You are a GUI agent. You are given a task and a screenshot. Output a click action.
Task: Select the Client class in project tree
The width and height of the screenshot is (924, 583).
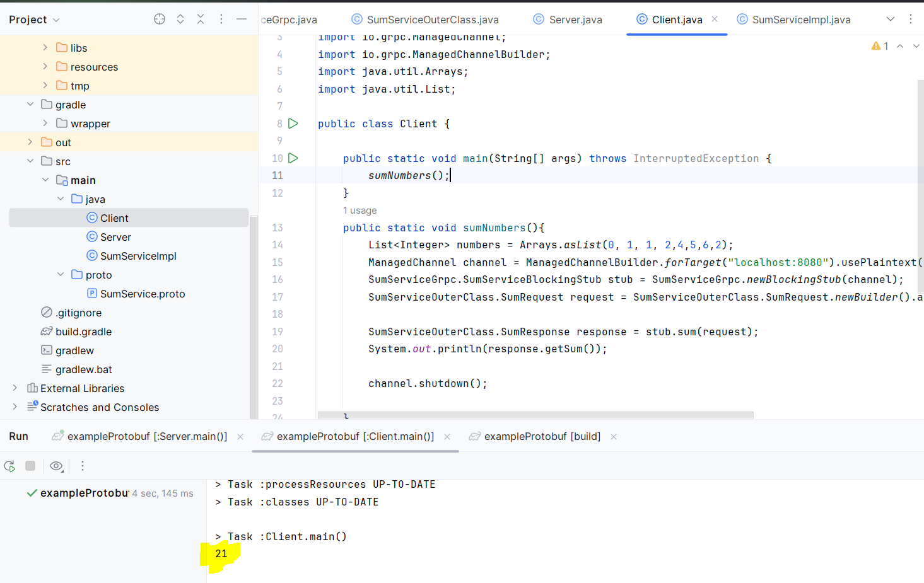click(129, 218)
